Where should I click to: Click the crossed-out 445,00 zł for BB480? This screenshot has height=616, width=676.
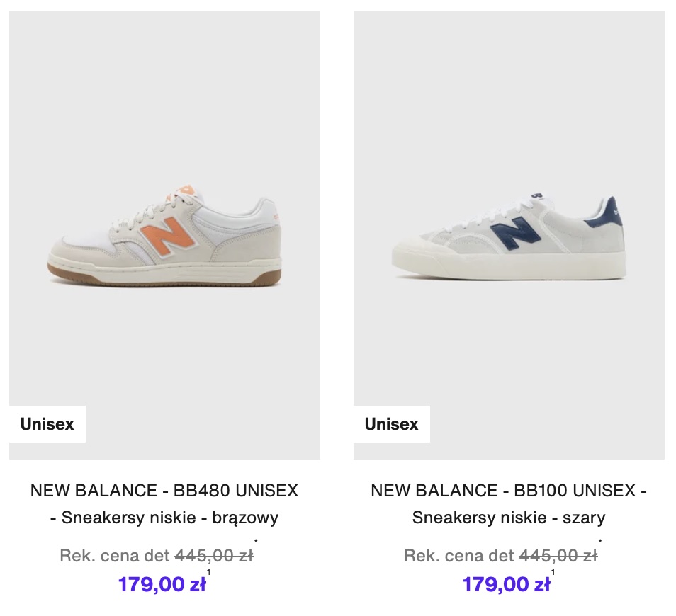click(x=213, y=556)
